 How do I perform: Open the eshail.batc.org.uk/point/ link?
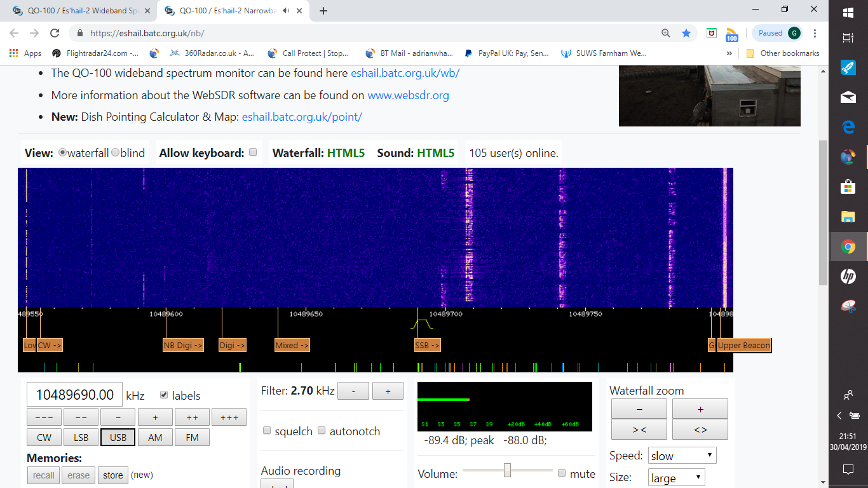point(302,117)
